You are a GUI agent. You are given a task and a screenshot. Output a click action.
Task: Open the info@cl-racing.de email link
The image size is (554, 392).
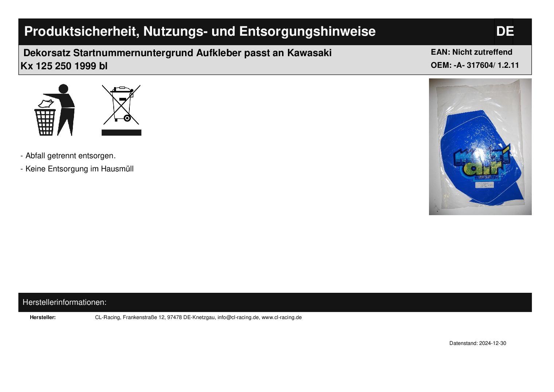238,317
